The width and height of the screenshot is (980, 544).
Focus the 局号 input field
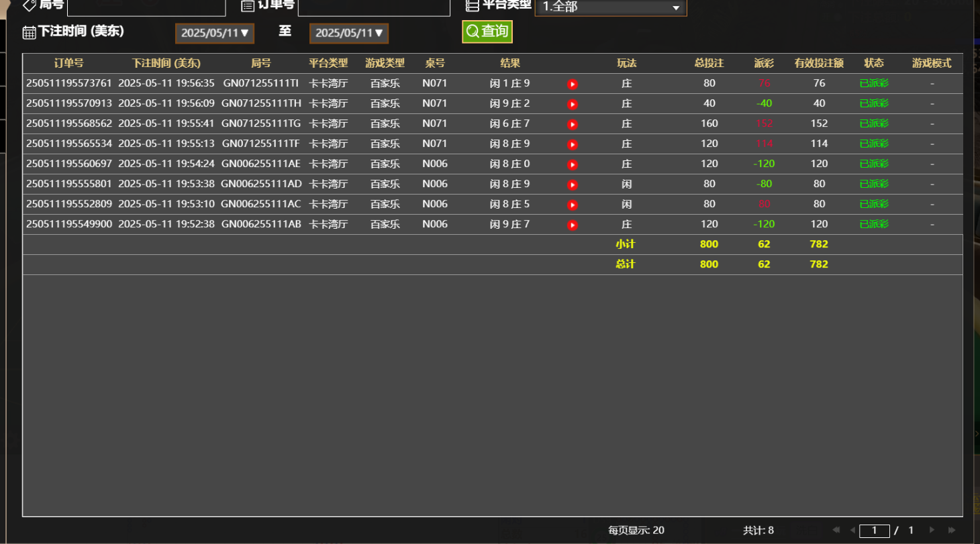146,7
